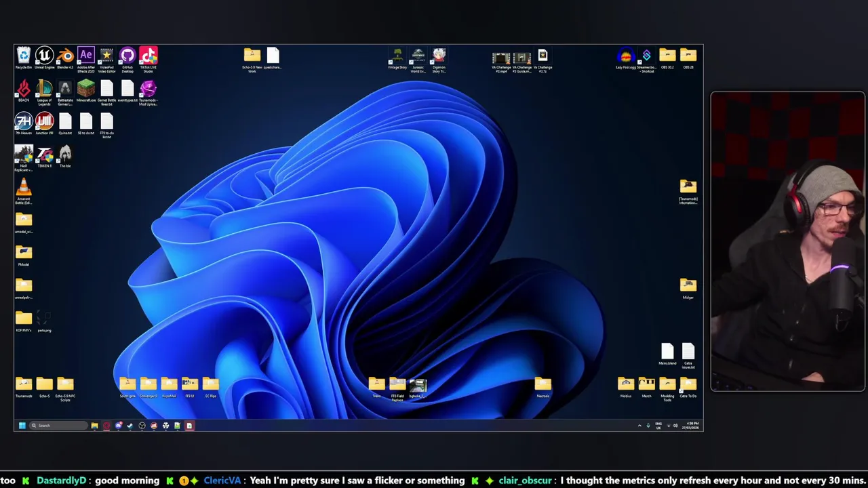The width and height of the screenshot is (868, 488).
Task: Select the OBS 28 folder
Action: click(688, 58)
